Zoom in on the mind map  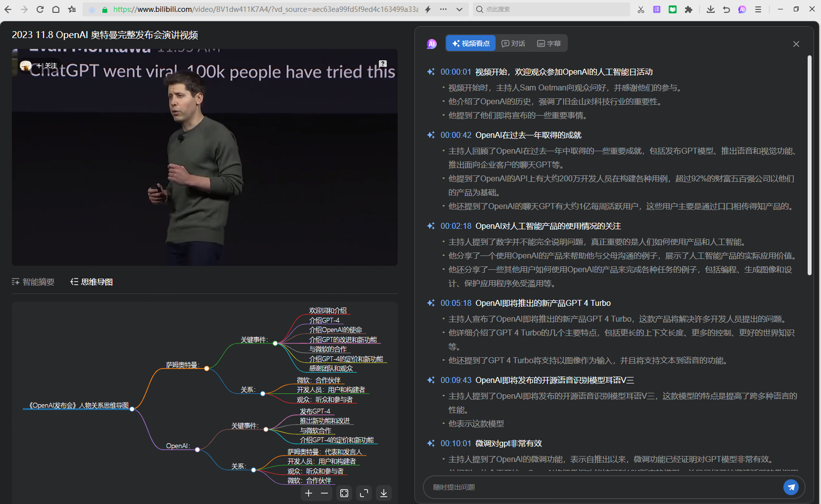coord(309,493)
